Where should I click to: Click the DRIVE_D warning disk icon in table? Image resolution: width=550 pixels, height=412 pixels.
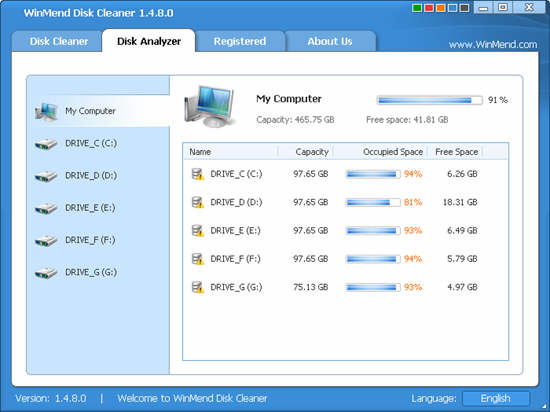[x=197, y=202]
